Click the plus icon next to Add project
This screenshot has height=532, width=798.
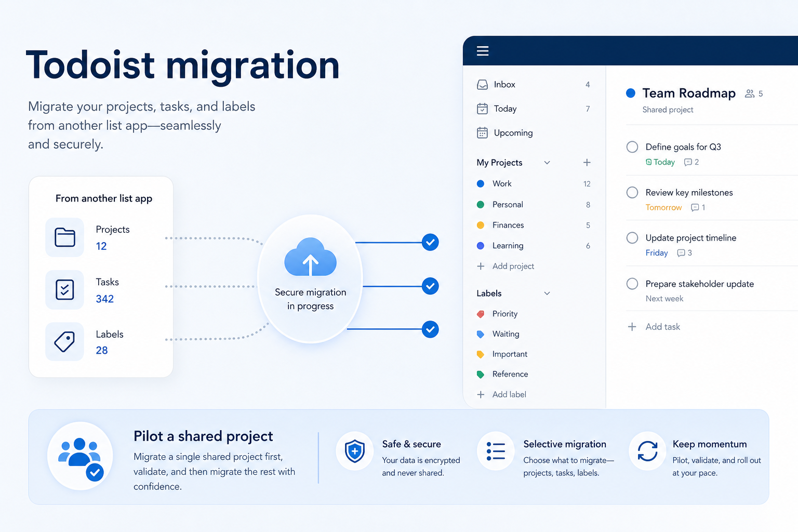click(481, 266)
